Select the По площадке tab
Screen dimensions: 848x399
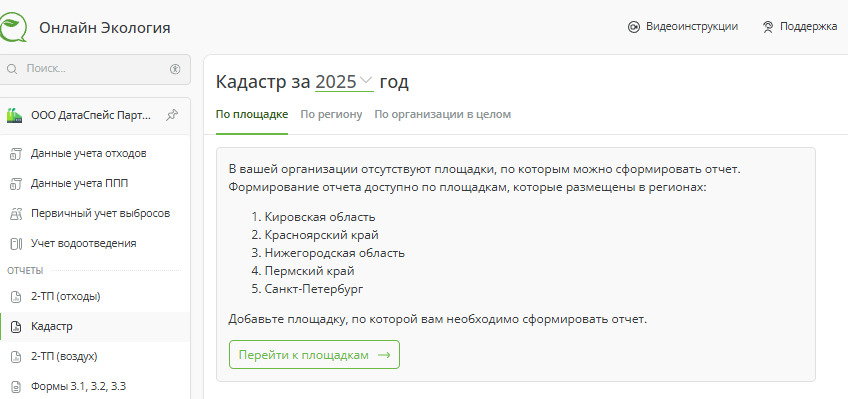click(251, 115)
